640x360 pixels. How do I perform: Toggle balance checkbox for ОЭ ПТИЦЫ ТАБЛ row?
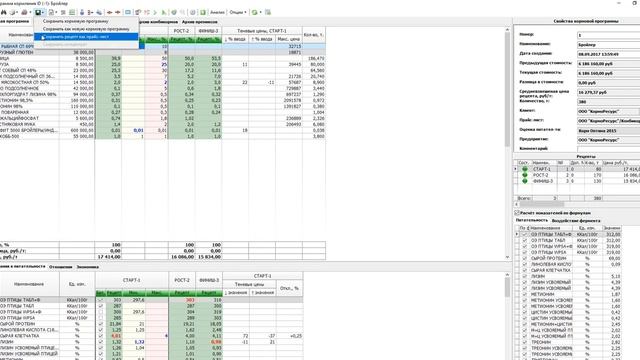[101, 306]
